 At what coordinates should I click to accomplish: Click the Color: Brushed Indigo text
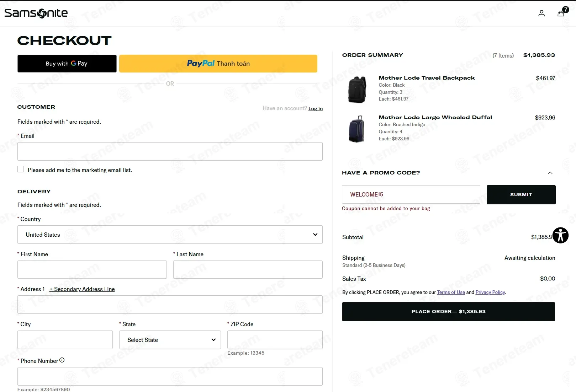[402, 124]
